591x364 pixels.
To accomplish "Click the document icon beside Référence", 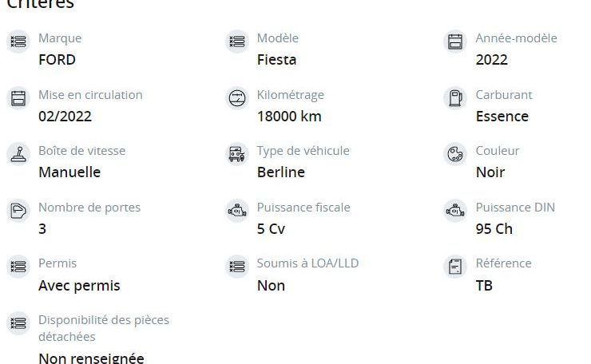I will tap(455, 267).
